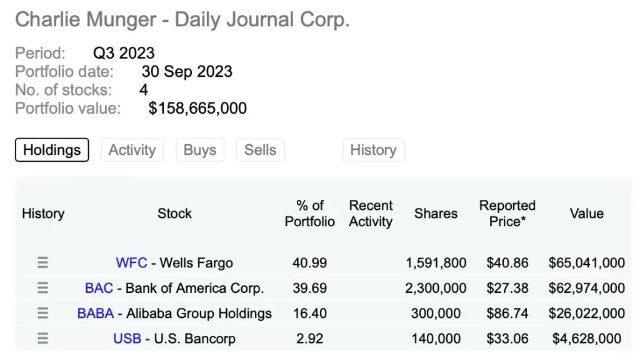Show the Buys tab

200,150
